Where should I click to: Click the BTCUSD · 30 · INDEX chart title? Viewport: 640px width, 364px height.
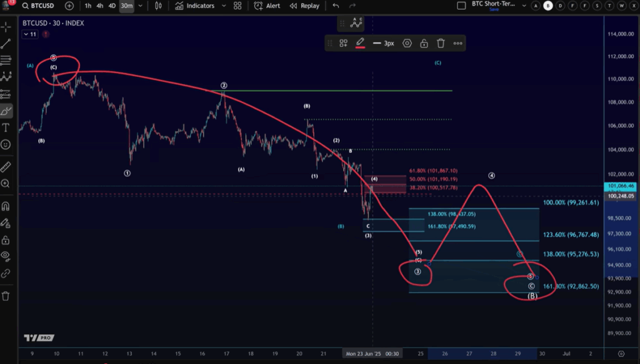coord(53,23)
